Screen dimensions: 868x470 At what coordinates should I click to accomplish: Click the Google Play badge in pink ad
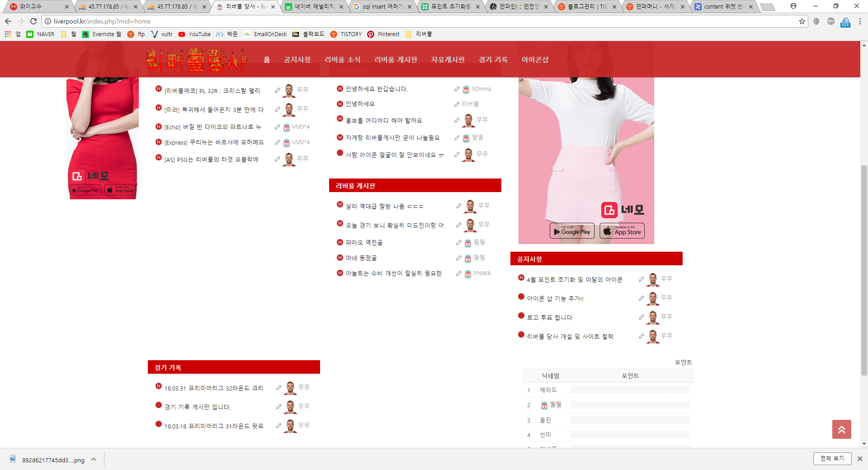(572, 231)
